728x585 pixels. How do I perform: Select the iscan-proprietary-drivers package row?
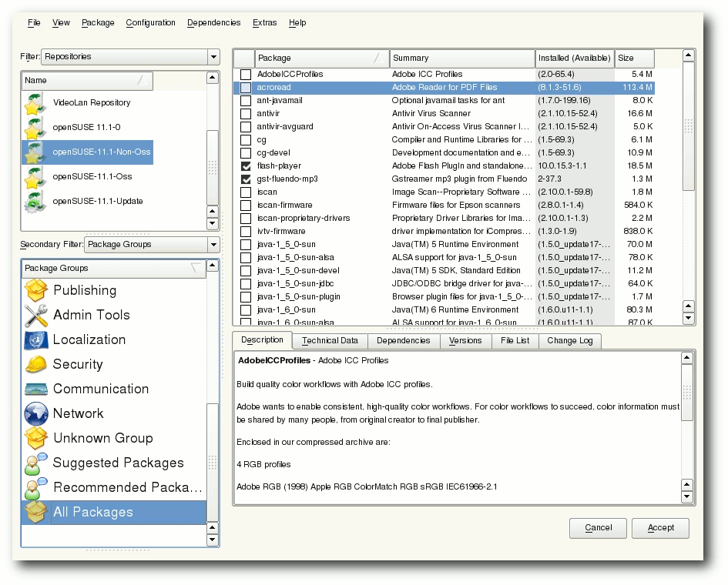click(445, 219)
